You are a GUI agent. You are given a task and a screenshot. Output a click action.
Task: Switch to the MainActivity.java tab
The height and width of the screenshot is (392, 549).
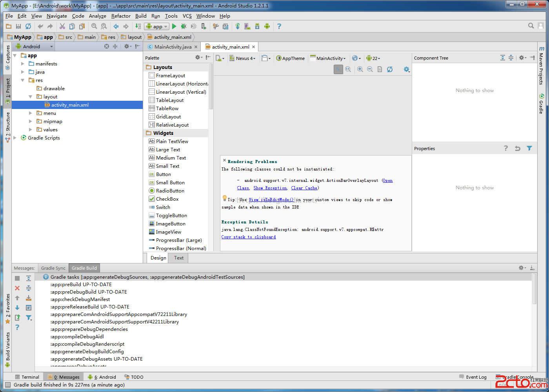pos(173,47)
